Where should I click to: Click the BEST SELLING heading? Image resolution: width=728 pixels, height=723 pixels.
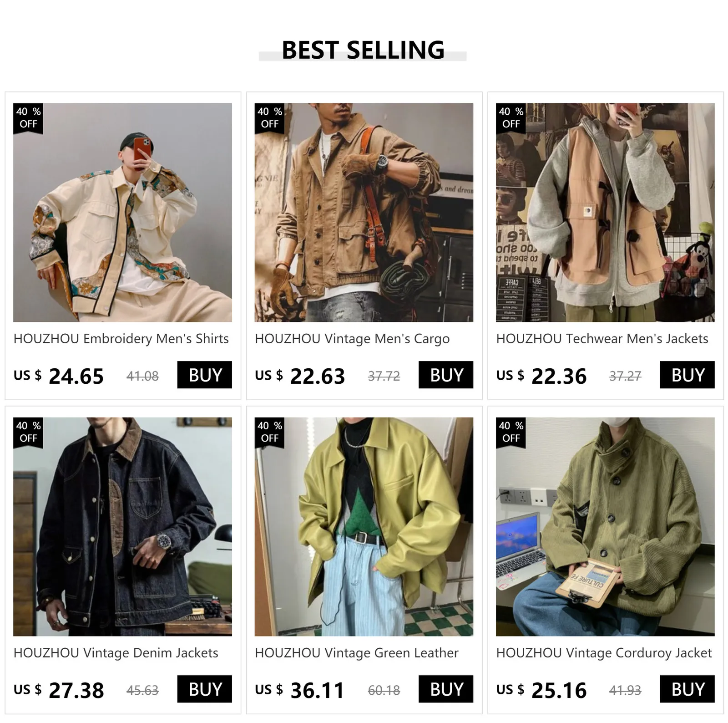pyautogui.click(x=363, y=50)
